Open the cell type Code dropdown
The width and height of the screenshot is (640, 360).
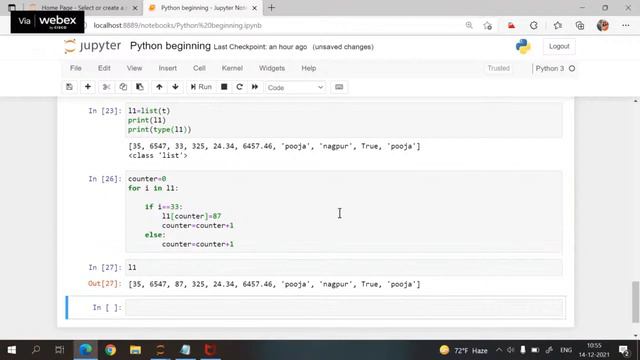click(x=295, y=87)
